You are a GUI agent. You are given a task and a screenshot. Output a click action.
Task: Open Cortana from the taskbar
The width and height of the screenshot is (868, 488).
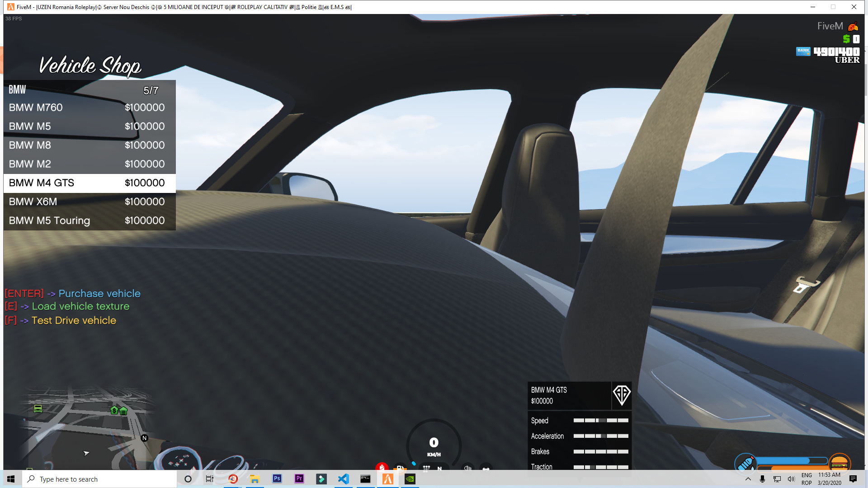[x=188, y=479]
